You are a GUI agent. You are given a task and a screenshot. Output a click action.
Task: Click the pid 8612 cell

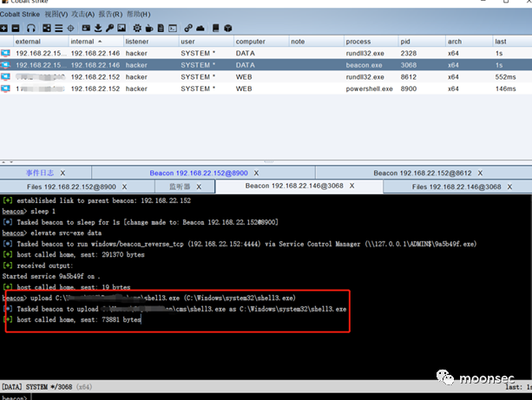click(422, 77)
